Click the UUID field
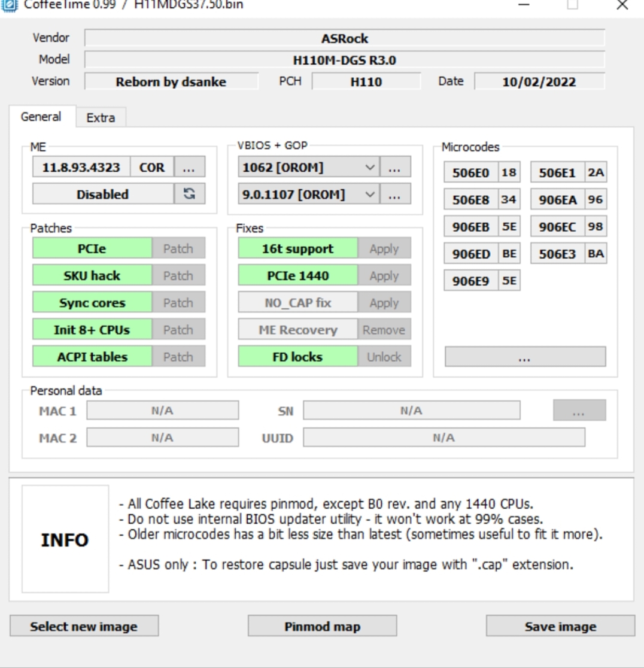Screen dimensions: 644x668 coord(444,437)
